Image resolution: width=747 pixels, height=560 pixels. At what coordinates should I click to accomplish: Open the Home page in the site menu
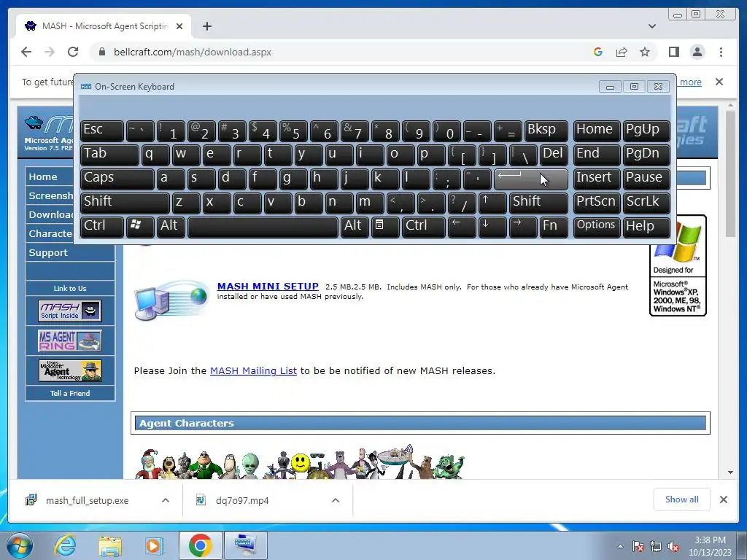click(x=43, y=176)
